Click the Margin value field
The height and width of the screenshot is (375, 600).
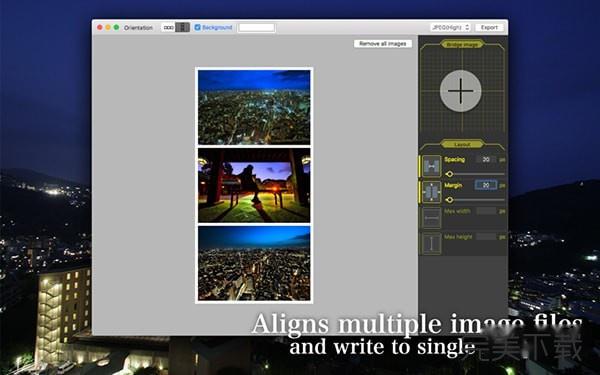pos(486,185)
